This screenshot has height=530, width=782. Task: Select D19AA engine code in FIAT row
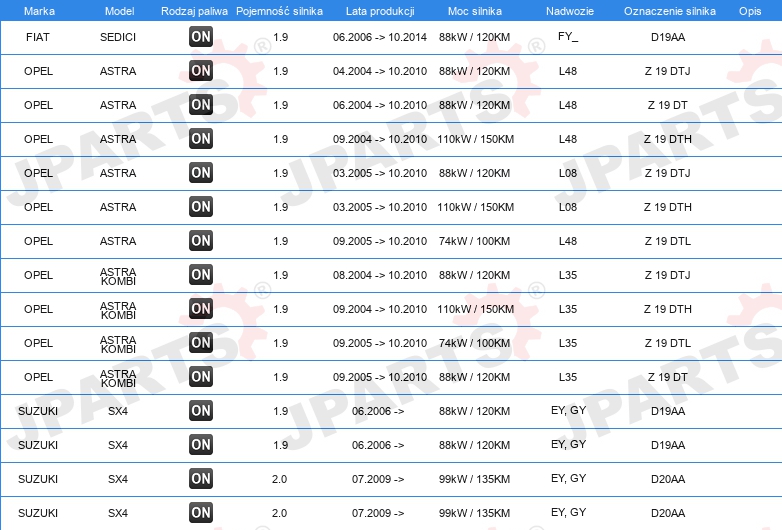tap(668, 37)
